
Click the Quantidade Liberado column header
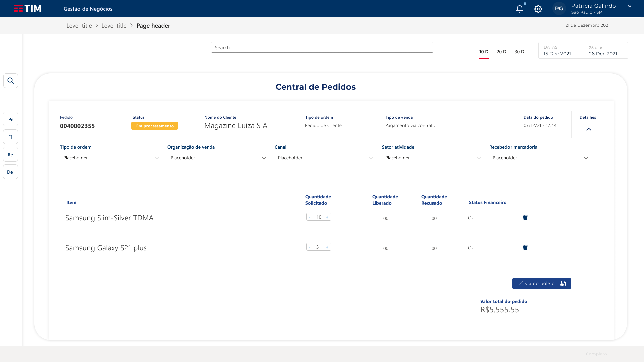pyautogui.click(x=385, y=200)
